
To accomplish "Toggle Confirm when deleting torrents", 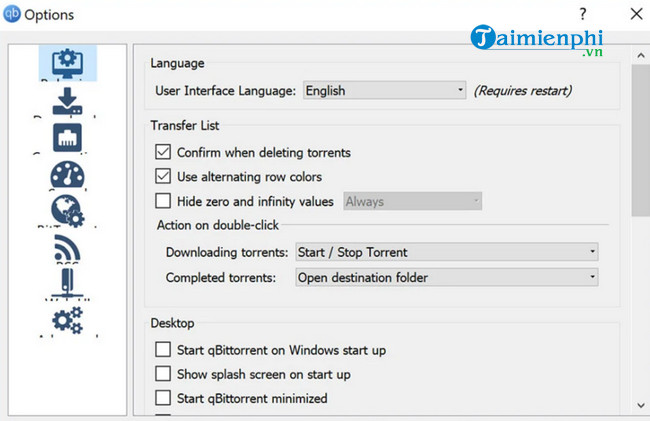I will [163, 152].
